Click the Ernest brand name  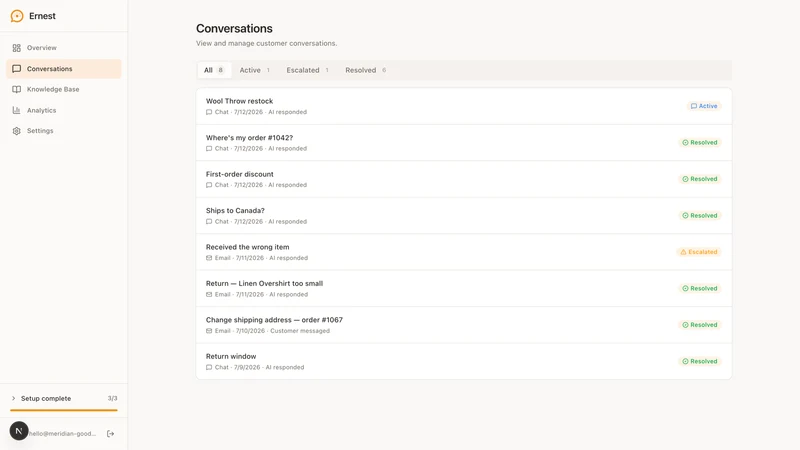point(42,16)
